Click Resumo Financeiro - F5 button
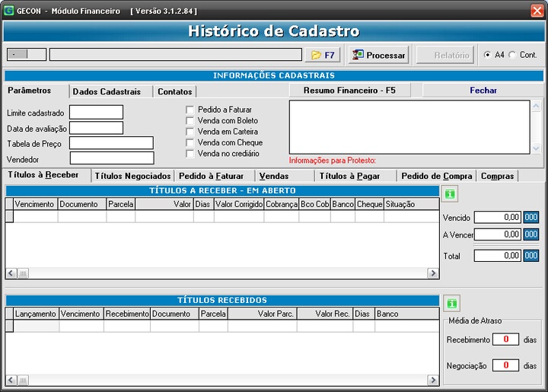The width and height of the screenshot is (548, 392). tap(349, 91)
